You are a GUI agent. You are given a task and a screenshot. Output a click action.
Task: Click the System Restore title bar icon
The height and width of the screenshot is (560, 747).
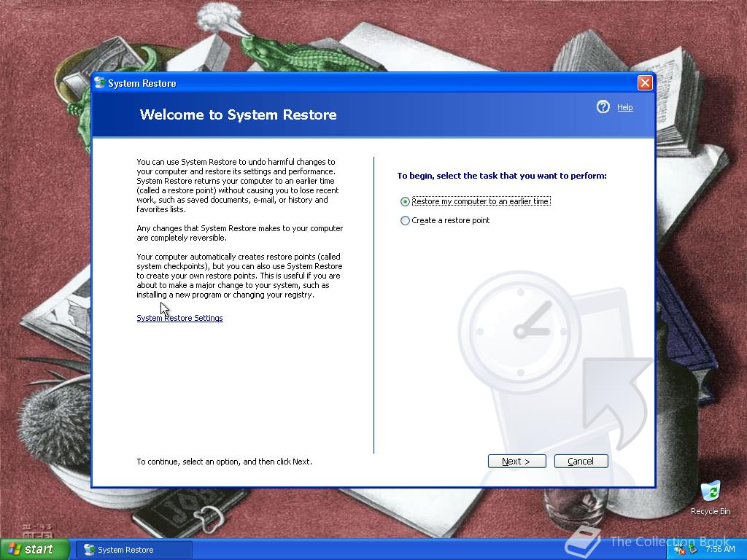click(99, 83)
